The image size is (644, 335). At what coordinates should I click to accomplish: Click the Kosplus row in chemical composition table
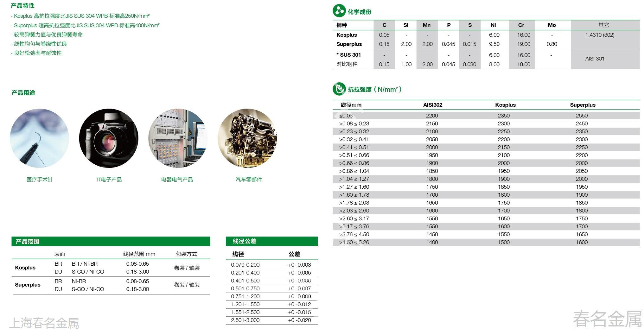347,35
